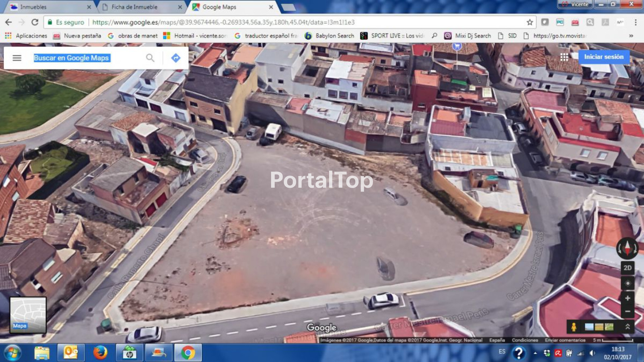Open directions with the blue arrow icon
Viewport: 644px width, 362px height.
coord(175,58)
